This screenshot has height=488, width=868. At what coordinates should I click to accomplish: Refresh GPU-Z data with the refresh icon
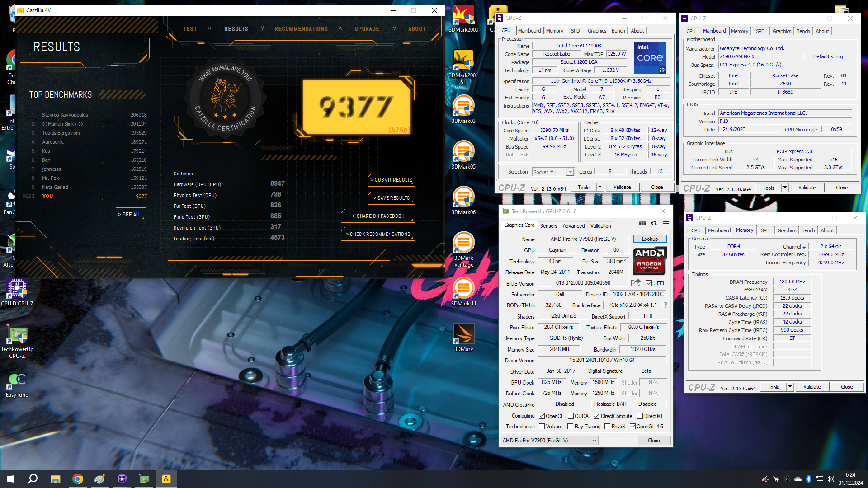pos(654,223)
